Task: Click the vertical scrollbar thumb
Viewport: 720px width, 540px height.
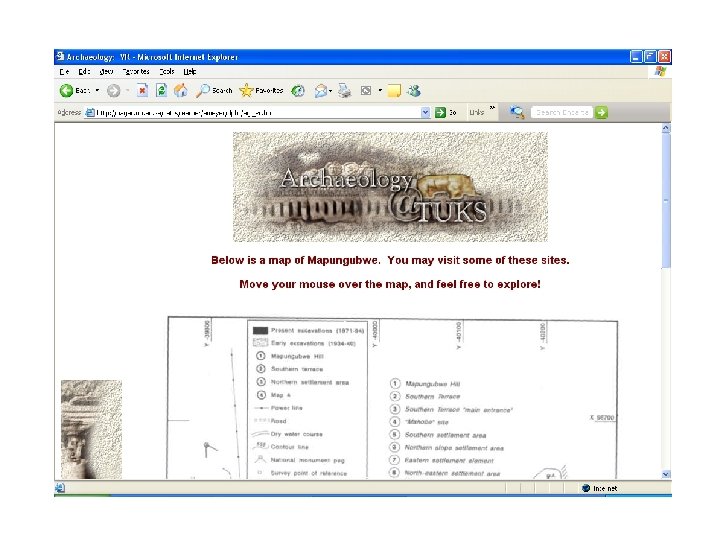Action: point(666,201)
